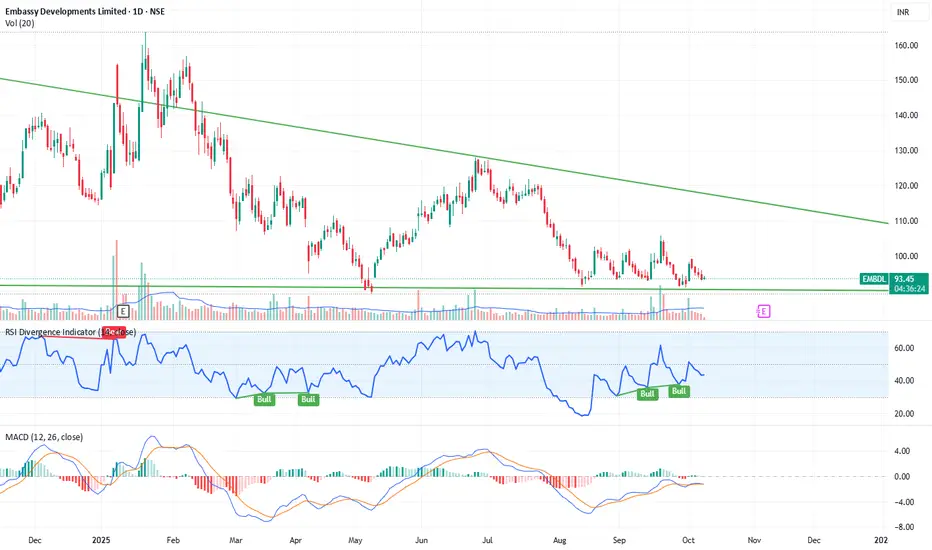
Task: Click the May label on the time axis
Action: 355,540
